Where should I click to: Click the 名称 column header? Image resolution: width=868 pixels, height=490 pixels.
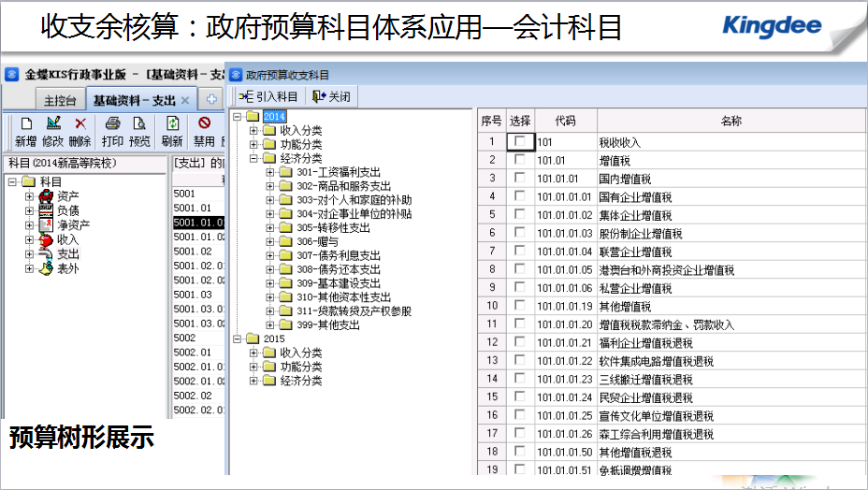tap(731, 121)
